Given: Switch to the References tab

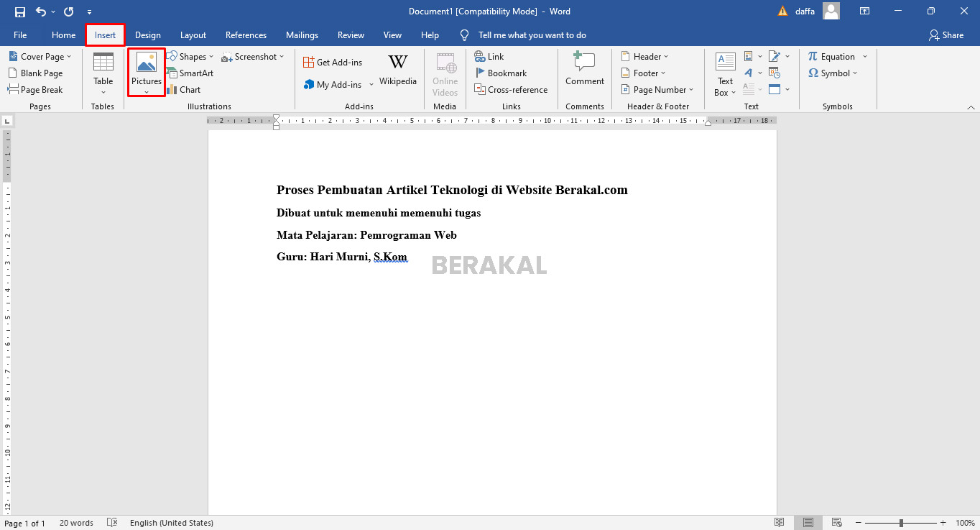Looking at the screenshot, I should 246,35.
